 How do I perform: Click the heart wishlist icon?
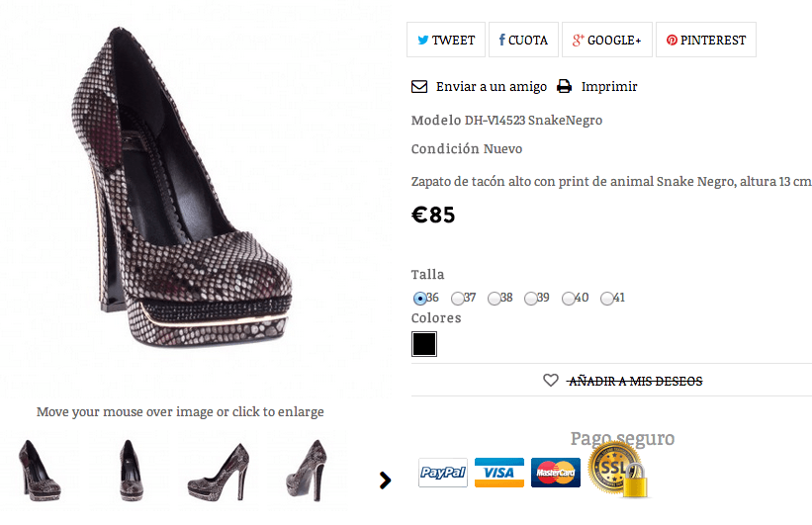click(551, 381)
